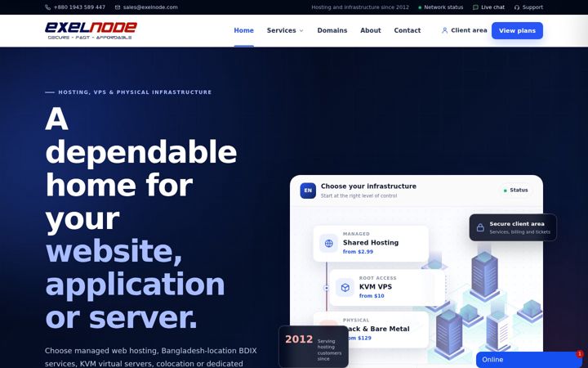
Task: Click the email envelope icon
Action: tap(118, 7)
